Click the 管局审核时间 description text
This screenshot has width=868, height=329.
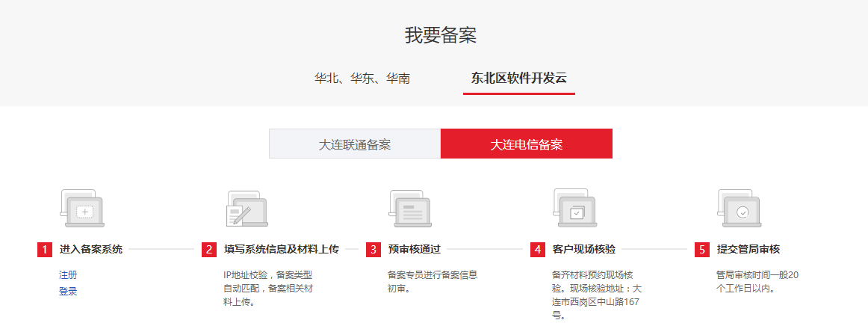(x=758, y=281)
